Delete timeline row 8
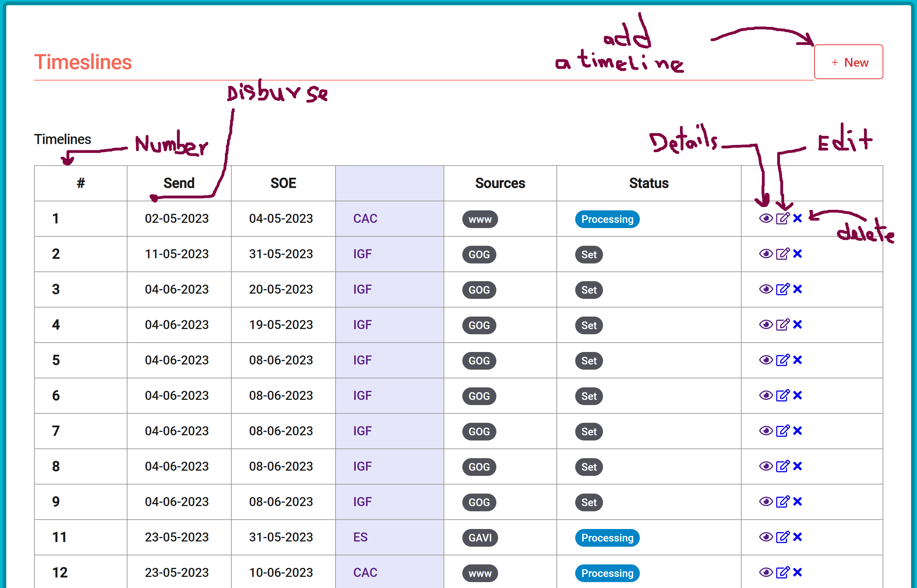917x588 pixels. tap(798, 466)
